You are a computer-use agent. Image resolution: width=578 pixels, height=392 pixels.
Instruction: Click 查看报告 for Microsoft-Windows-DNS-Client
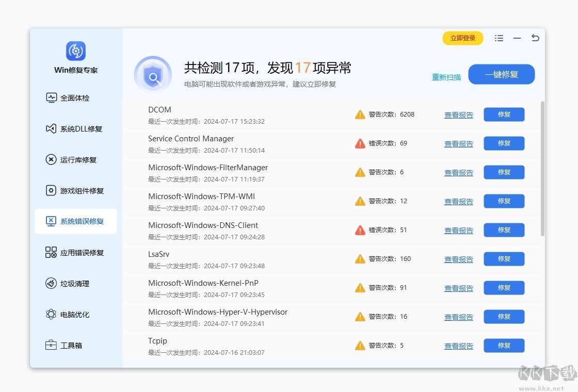point(458,230)
